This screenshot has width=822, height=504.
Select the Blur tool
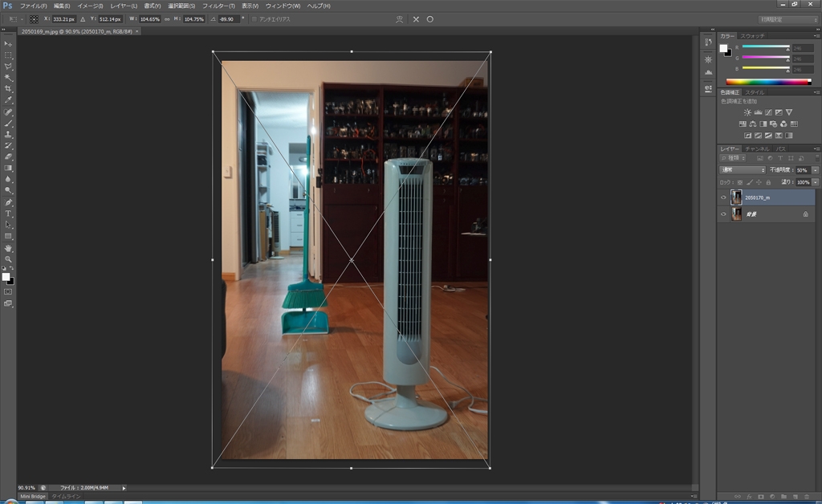pyautogui.click(x=8, y=179)
